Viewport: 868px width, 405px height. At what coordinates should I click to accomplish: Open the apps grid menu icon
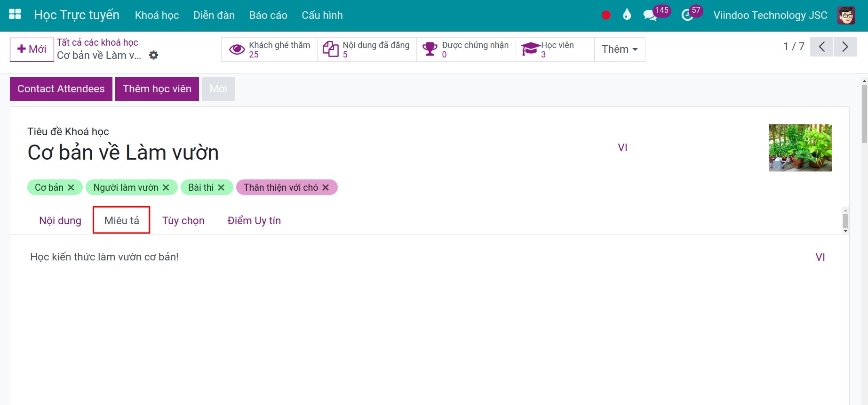[15, 14]
